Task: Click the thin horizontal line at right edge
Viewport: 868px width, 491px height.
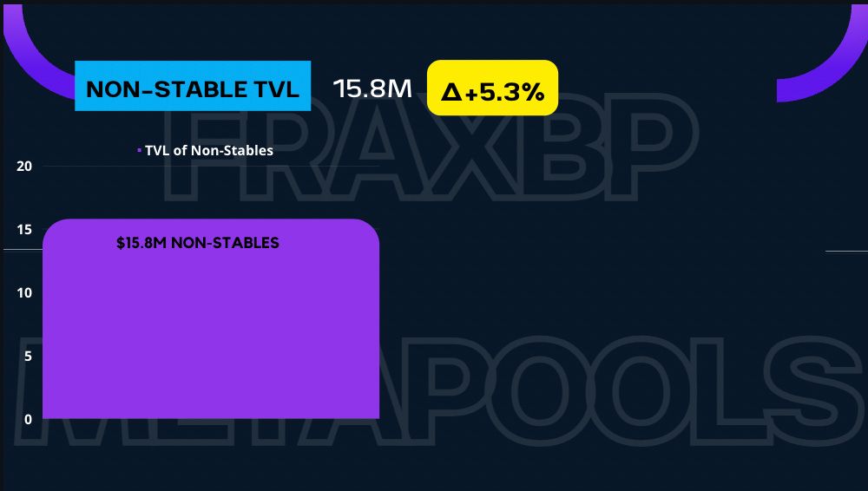Action: 845,251
